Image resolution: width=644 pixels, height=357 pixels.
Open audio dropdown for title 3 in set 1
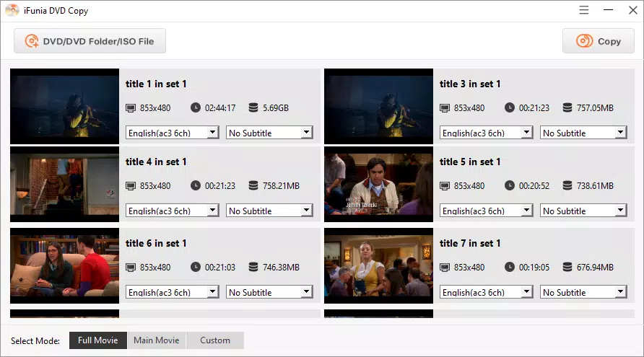tap(487, 133)
